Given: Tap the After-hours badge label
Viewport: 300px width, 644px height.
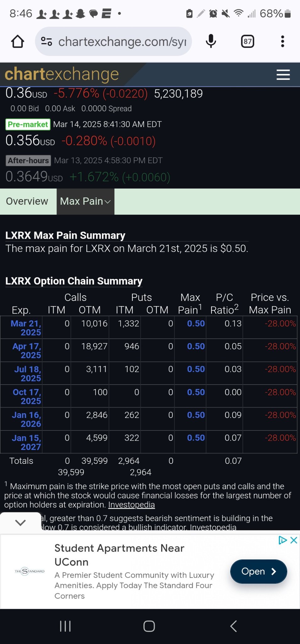Looking at the screenshot, I should [28, 161].
